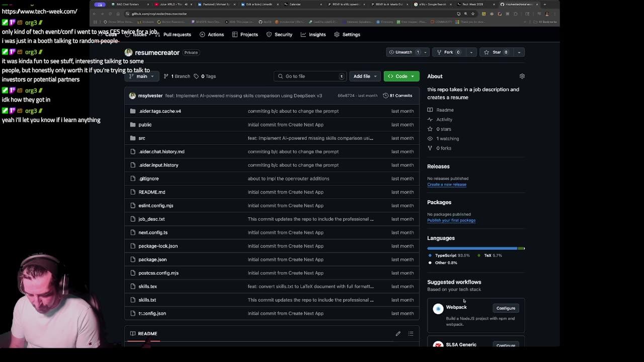
Task: Configure the Webpack workflow
Action: click(x=506, y=308)
